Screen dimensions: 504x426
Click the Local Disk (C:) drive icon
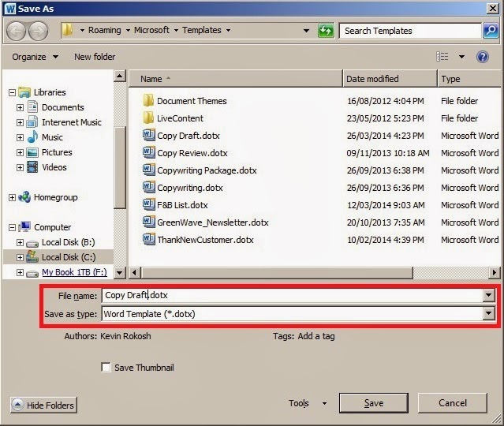[x=32, y=256]
